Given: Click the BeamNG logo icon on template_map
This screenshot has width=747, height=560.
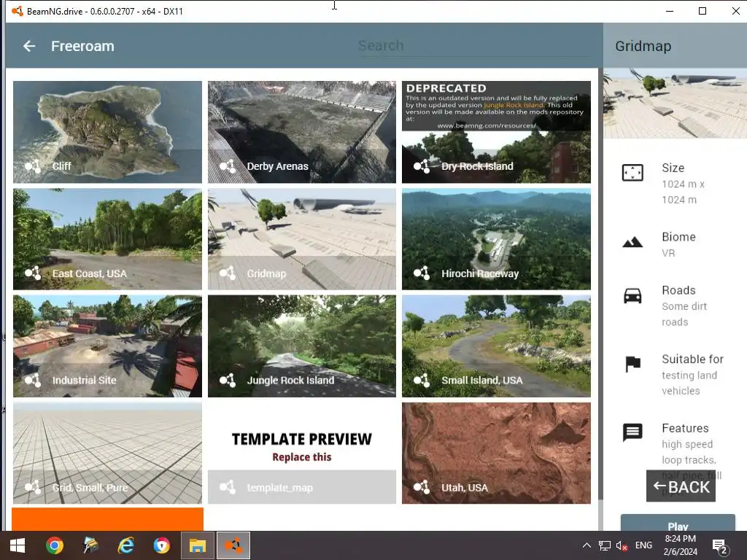Looking at the screenshot, I should tap(228, 487).
